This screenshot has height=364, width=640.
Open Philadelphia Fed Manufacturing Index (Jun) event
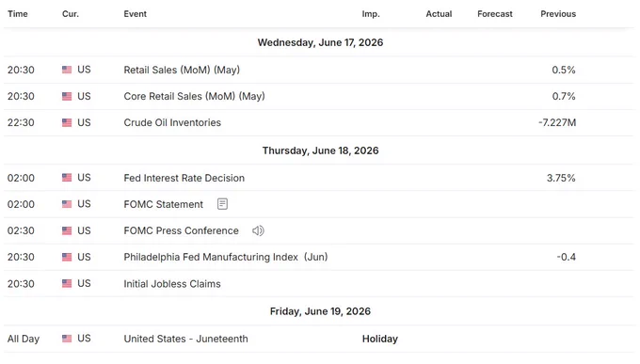(x=226, y=257)
